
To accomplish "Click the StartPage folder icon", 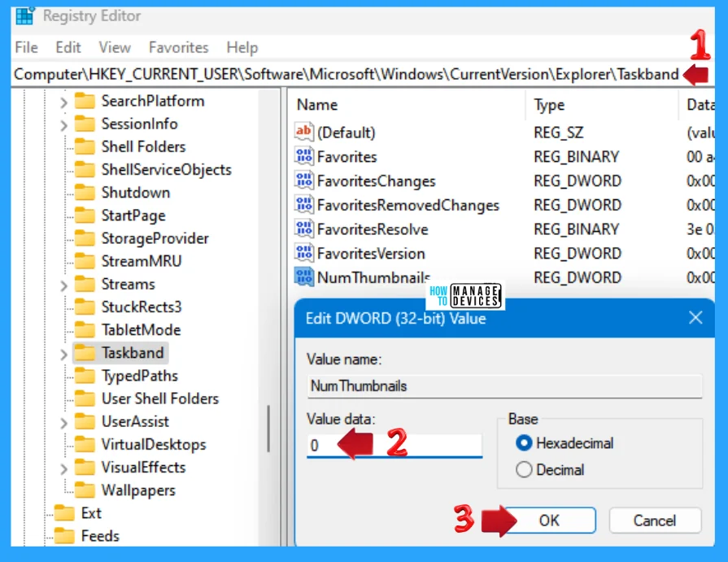I will pos(85,215).
